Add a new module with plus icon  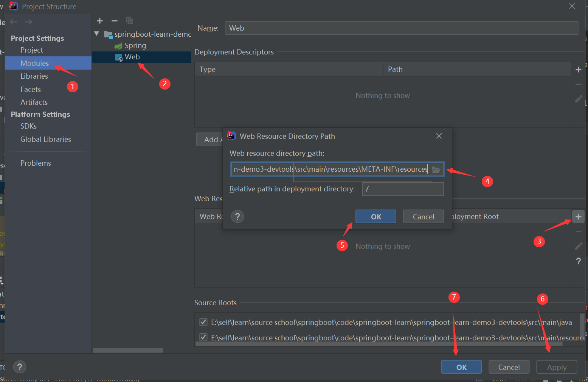click(x=100, y=21)
